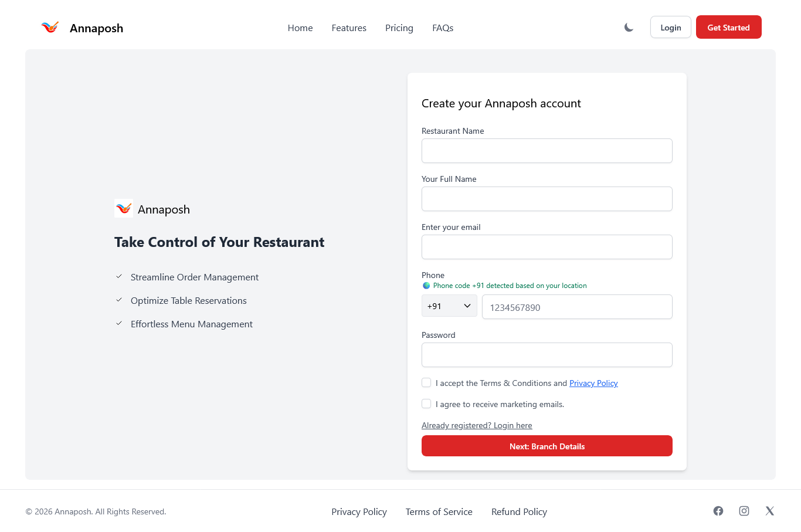Open the Privacy Policy link in the form
Screen dimensions: 801x532
click(x=593, y=382)
